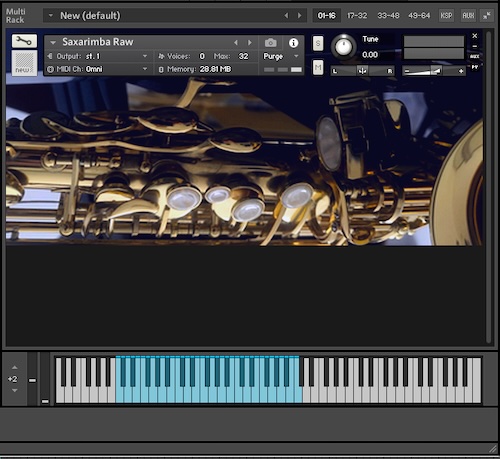Remove Saxarimba Raw instrument with X
500x459 pixels.
tap(475, 35)
